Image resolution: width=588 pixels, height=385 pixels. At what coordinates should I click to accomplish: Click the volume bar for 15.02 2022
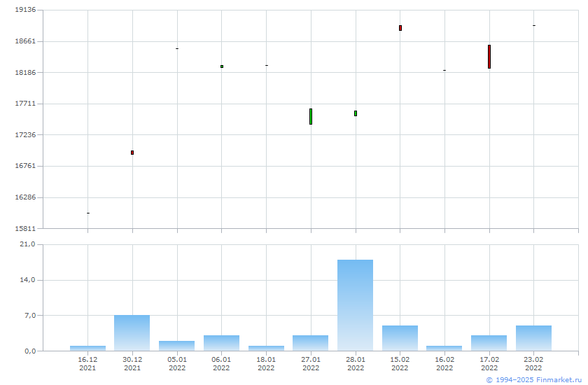pyautogui.click(x=400, y=338)
